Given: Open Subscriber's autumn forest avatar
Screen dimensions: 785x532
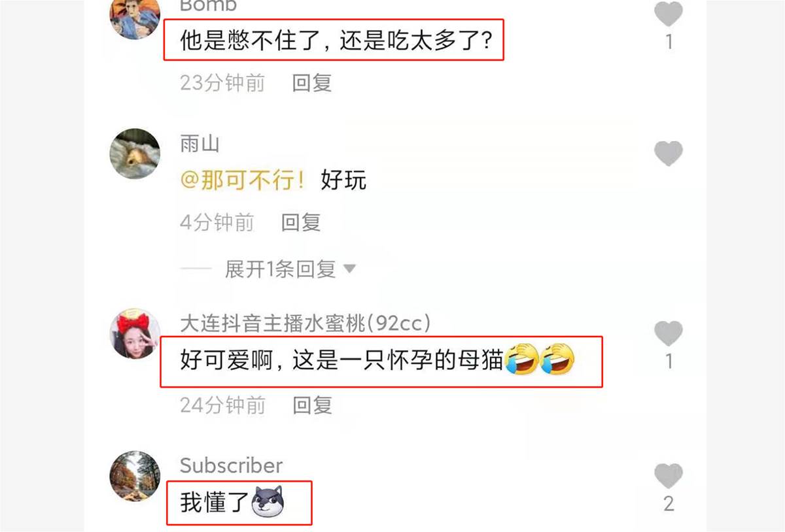Looking at the screenshot, I should 135,476.
